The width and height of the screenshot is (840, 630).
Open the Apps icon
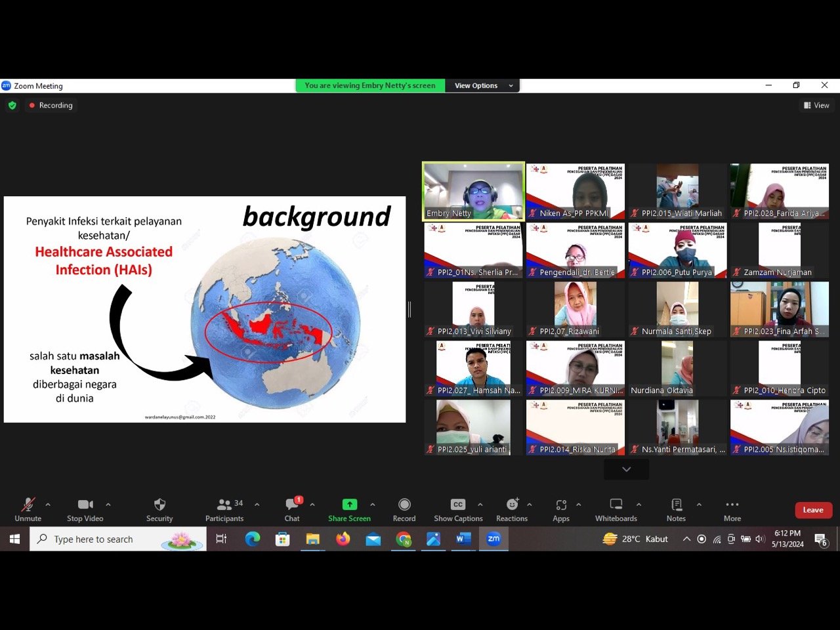point(561,505)
